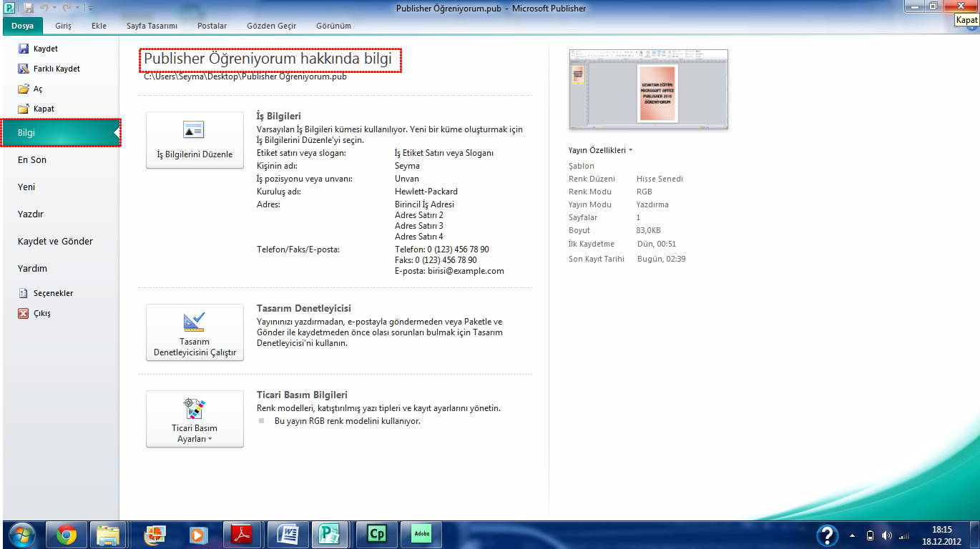
Task: Run Tasarım Denetleyicisini Çalıştır
Action: tap(195, 332)
